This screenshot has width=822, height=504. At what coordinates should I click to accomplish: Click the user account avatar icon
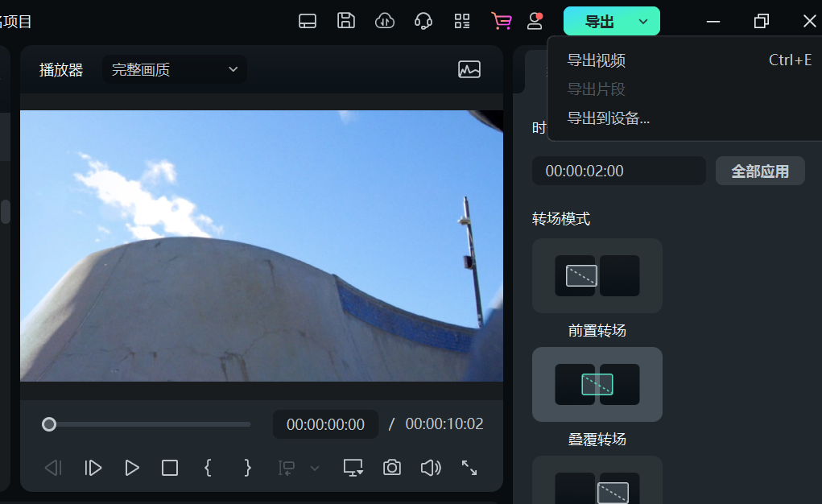tap(535, 21)
